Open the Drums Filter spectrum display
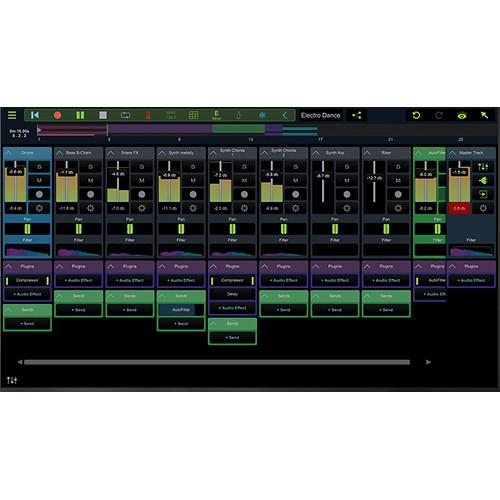 point(27,250)
